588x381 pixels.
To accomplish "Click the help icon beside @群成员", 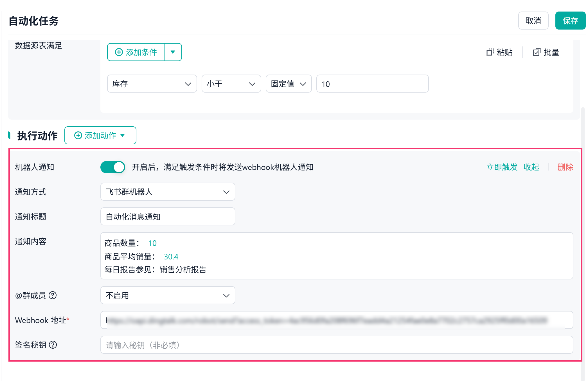I will click(53, 295).
